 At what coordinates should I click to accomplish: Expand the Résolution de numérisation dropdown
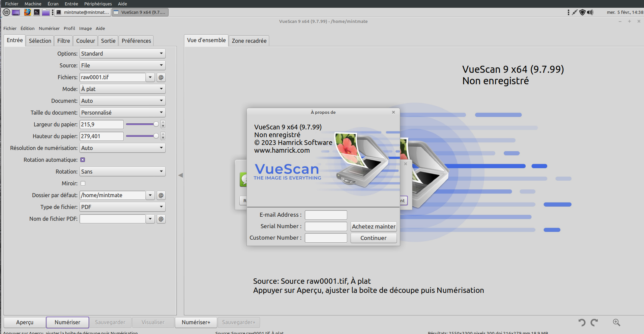(122, 148)
